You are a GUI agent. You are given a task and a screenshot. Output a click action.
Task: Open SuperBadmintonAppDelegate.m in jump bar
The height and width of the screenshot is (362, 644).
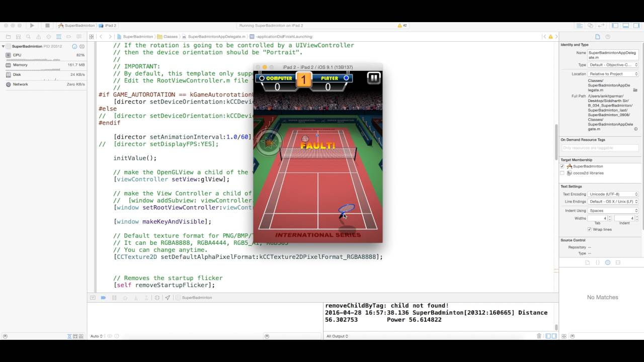pyautogui.click(x=214, y=37)
